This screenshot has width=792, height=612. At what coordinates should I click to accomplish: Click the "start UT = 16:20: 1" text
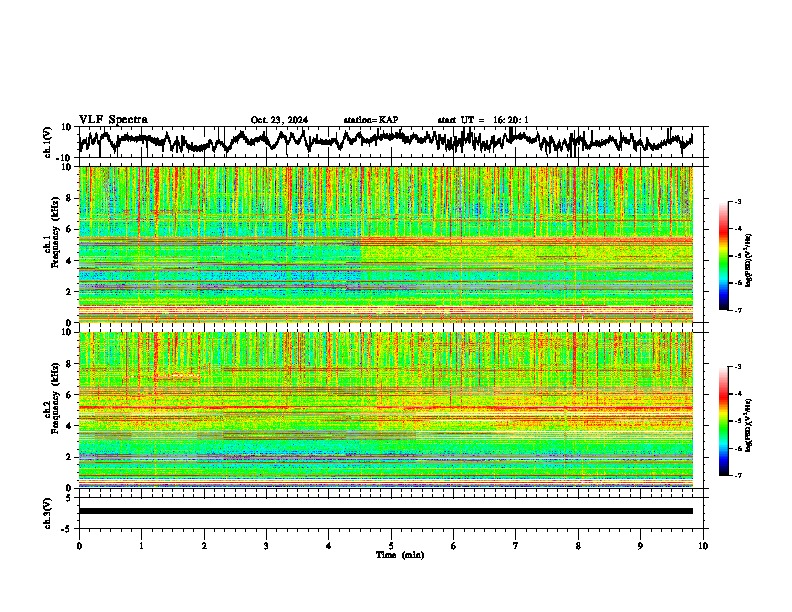pyautogui.click(x=483, y=120)
